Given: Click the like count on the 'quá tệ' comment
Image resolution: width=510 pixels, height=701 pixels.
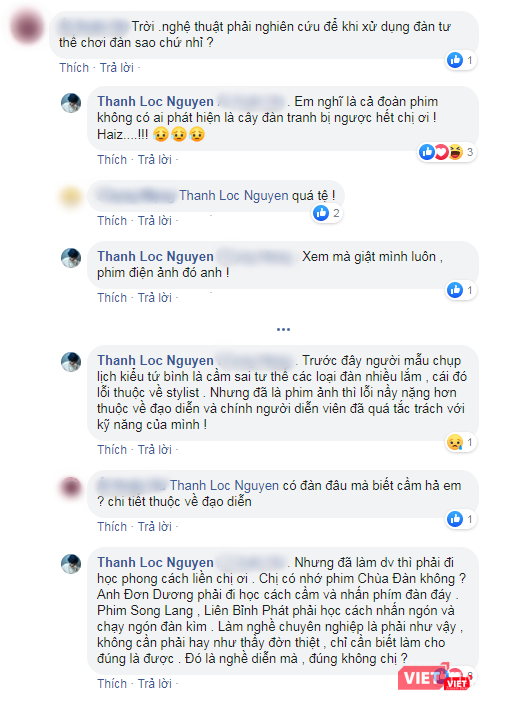Looking at the screenshot, I should 336,213.
